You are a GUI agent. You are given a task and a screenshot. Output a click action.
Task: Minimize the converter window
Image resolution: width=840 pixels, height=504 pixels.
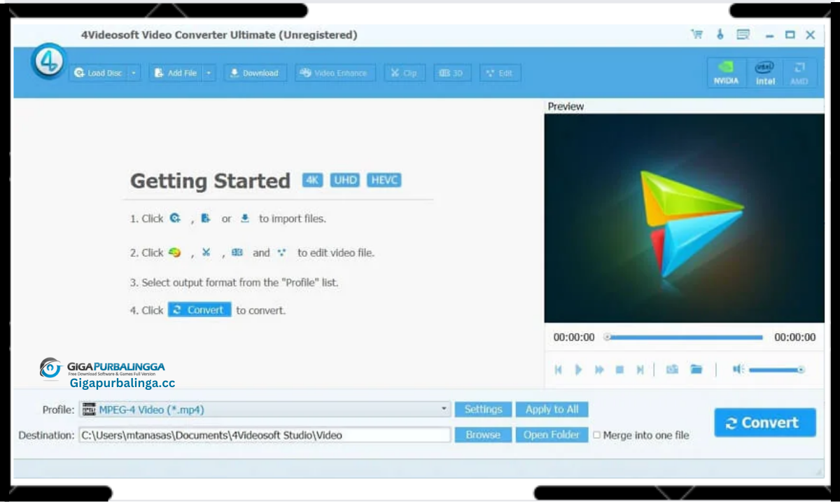click(x=770, y=35)
